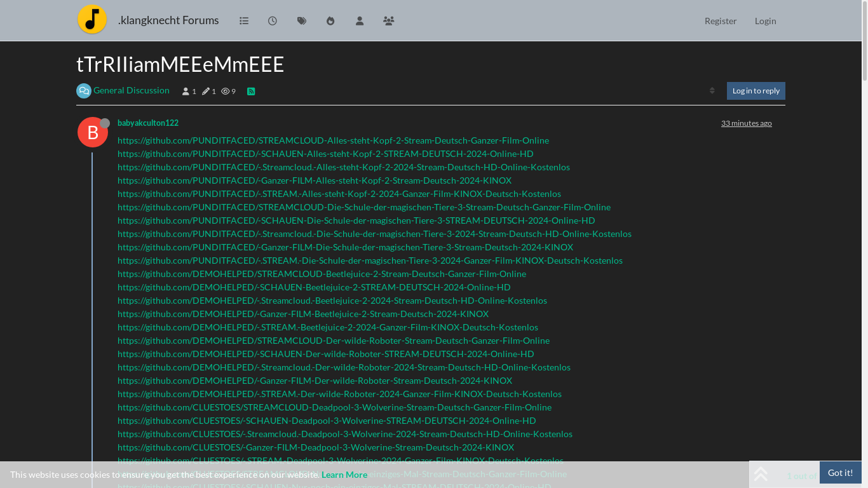Open CLUESTOES -Ganzer-FILM-Deadpool-3-Wolverine link
The height and width of the screenshot is (488, 868).
pyautogui.click(x=316, y=447)
